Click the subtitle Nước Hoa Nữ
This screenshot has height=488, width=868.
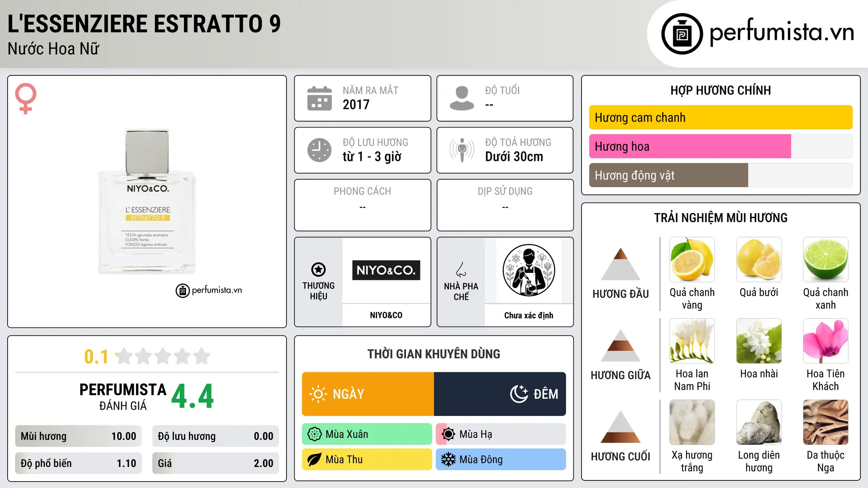pos(53,49)
